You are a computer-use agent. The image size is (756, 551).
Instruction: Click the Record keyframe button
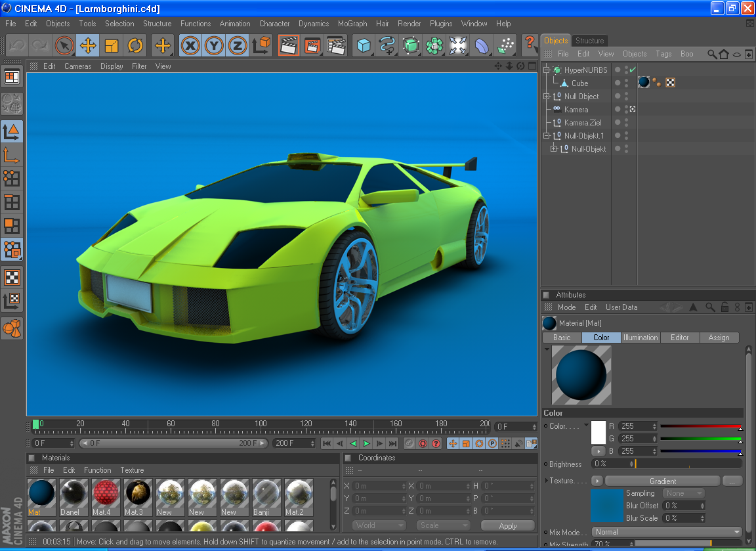409,443
